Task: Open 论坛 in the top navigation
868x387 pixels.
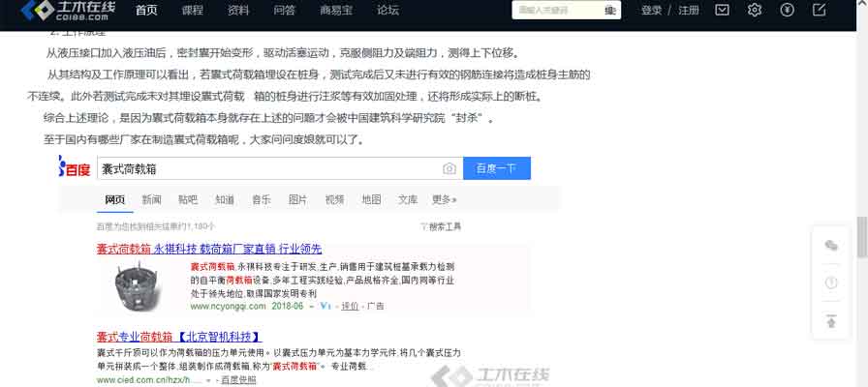Action: (x=387, y=11)
